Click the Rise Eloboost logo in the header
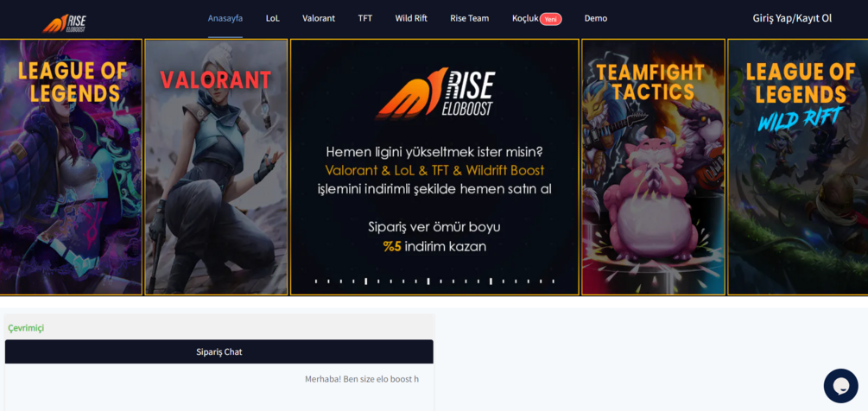This screenshot has width=868, height=411. tap(64, 22)
